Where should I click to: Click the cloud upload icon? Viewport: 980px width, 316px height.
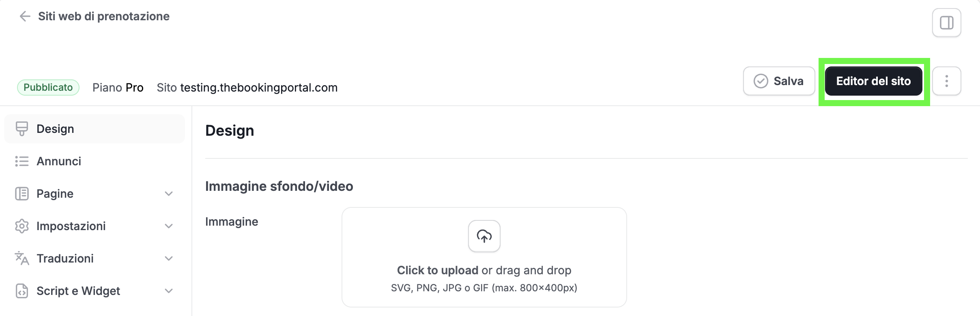point(484,236)
